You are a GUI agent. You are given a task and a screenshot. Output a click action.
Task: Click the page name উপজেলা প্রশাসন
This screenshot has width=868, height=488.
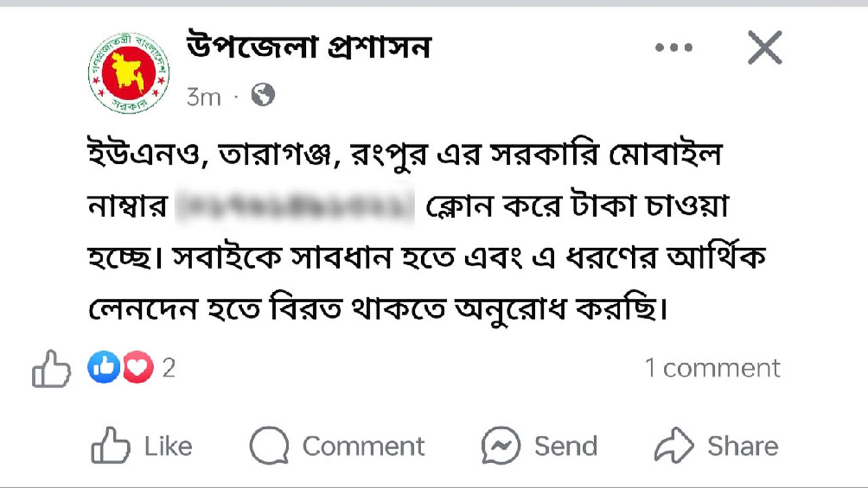pos(309,47)
